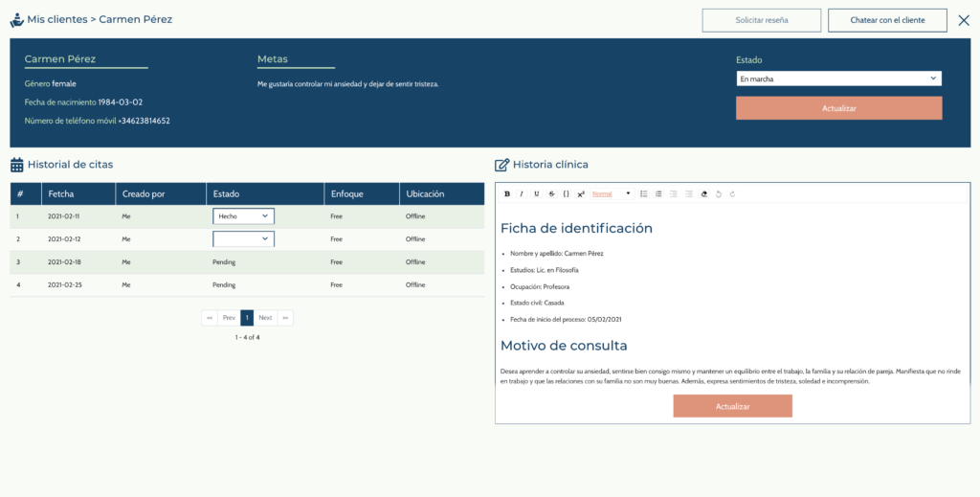Toggle bold formatting in clinical history editor
980x497 pixels.
pyautogui.click(x=507, y=193)
